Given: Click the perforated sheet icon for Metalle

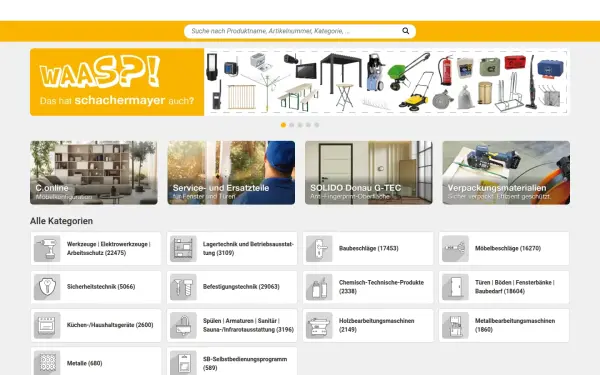Looking at the screenshot, I should point(47,363).
